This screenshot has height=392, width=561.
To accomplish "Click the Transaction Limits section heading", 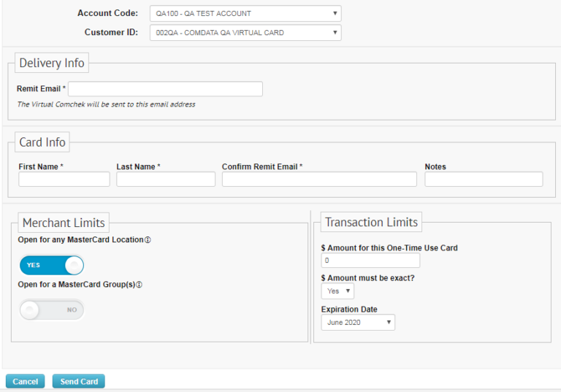I will pyautogui.click(x=371, y=222).
